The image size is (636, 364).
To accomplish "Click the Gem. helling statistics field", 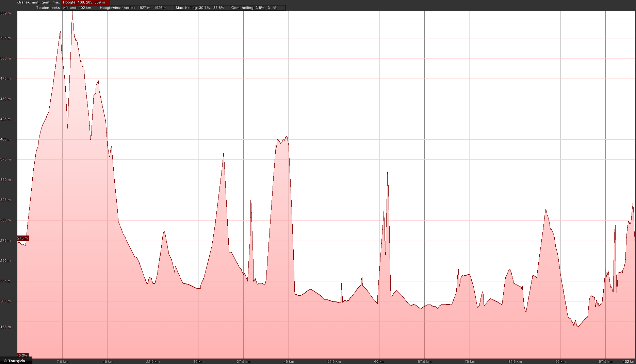I will pyautogui.click(x=258, y=8).
